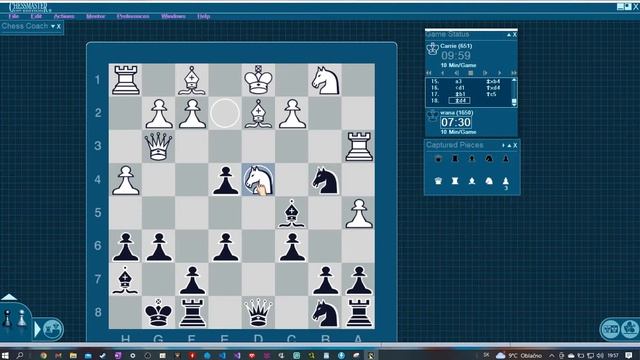Click the black pawn icon in bottom-left tray
The image size is (640, 360).
coord(7,319)
